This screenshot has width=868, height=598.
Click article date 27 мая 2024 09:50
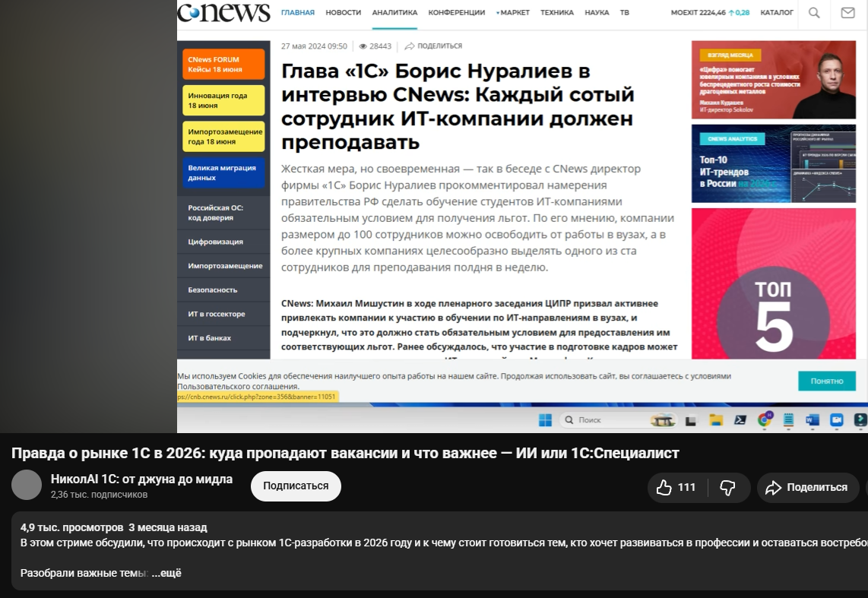(x=314, y=46)
